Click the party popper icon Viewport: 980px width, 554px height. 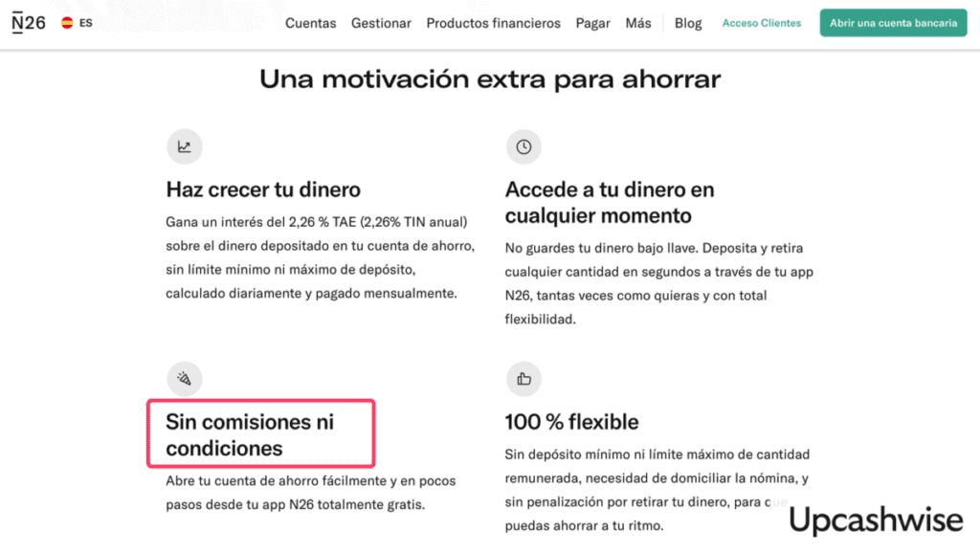(x=185, y=379)
